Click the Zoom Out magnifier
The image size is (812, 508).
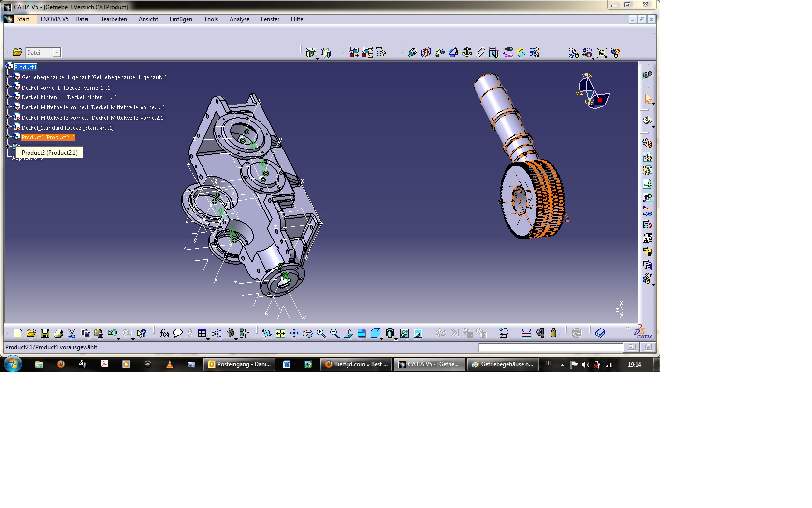[x=335, y=333]
